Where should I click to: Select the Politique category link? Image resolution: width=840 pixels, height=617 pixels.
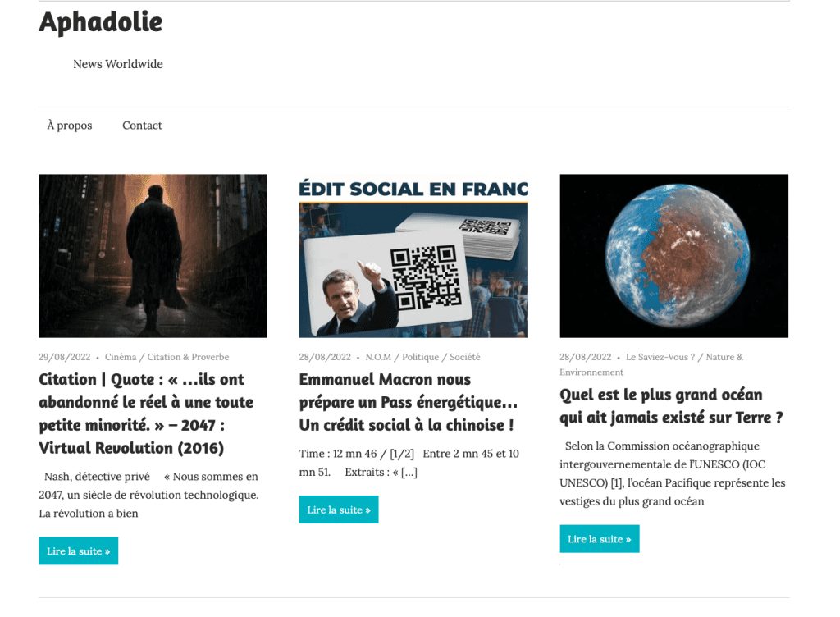[x=421, y=357]
